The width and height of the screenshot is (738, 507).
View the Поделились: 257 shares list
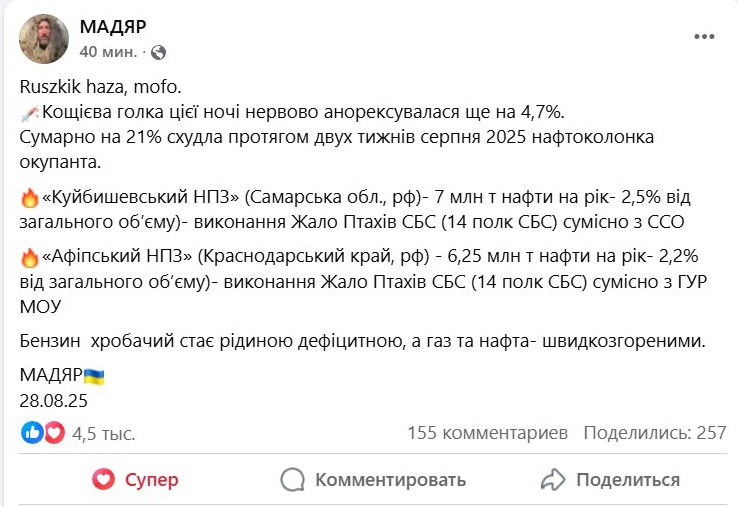tap(654, 433)
